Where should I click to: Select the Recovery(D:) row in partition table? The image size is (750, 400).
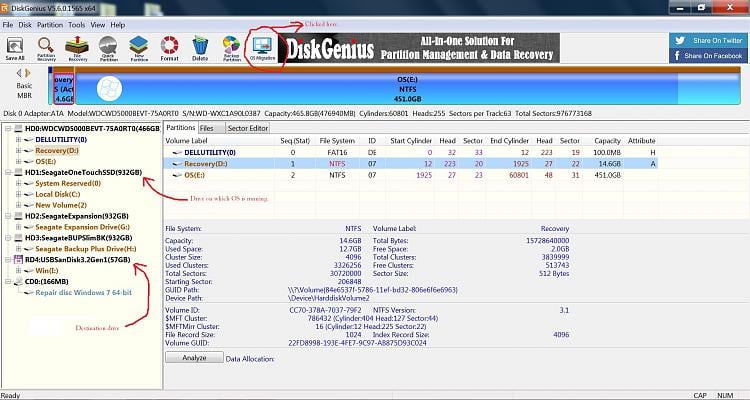pyautogui.click(x=411, y=164)
